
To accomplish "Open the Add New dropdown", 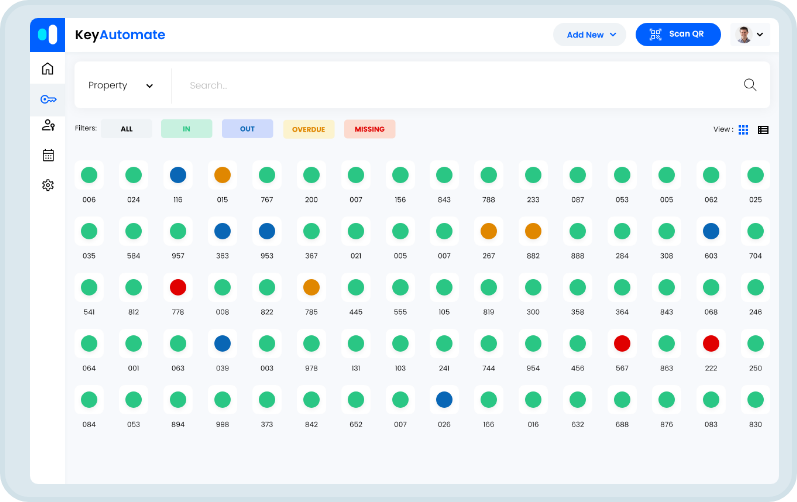I will point(590,35).
